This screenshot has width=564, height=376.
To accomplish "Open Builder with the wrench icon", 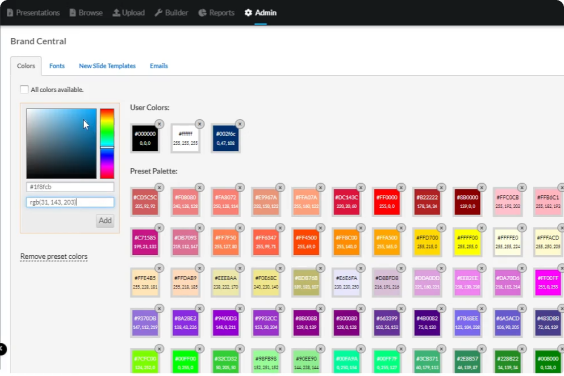I will pyautogui.click(x=171, y=13).
